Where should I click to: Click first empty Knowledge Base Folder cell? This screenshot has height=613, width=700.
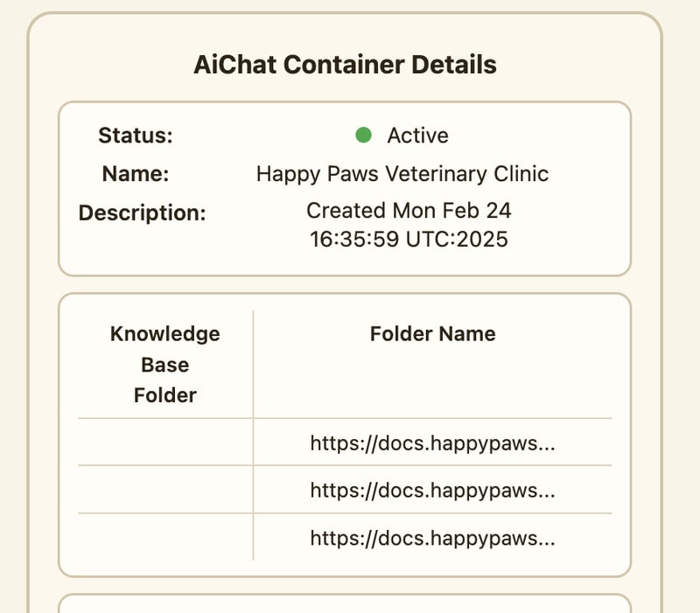click(x=165, y=442)
